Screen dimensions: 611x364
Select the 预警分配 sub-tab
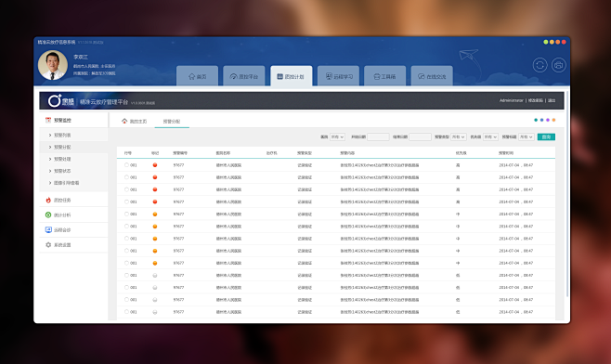click(172, 122)
